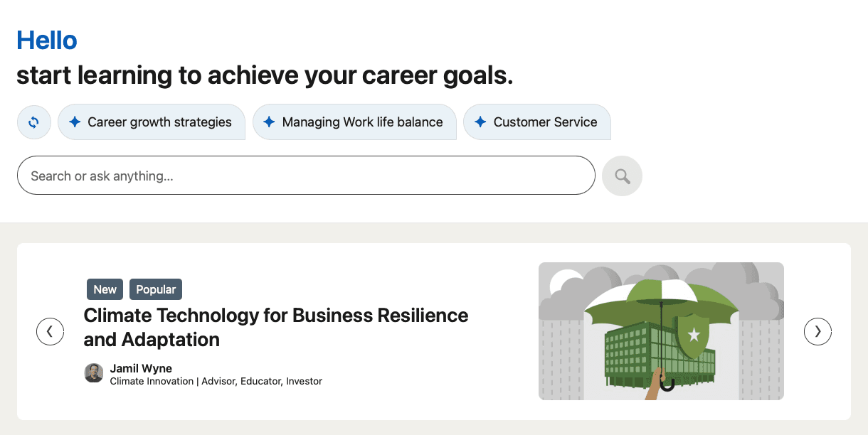Viewport: 868px width, 435px height.
Task: Click the previous slide chevron on the carousel
Action: tap(50, 331)
